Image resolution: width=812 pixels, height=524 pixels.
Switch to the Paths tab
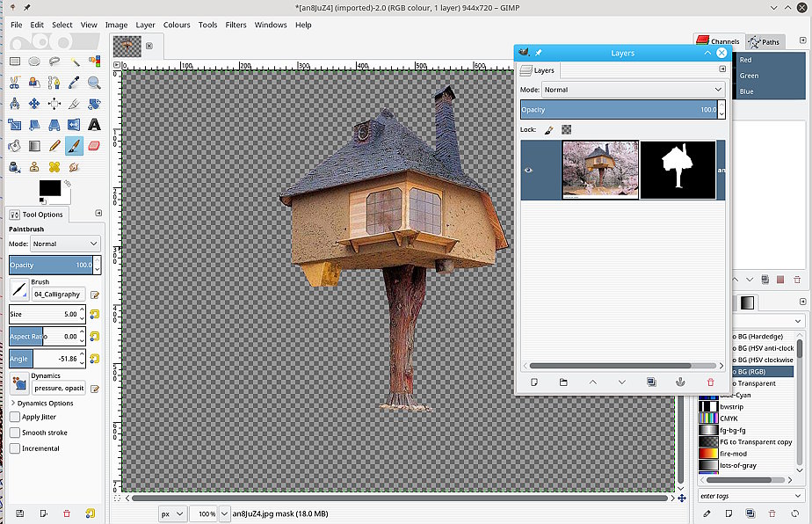click(765, 42)
